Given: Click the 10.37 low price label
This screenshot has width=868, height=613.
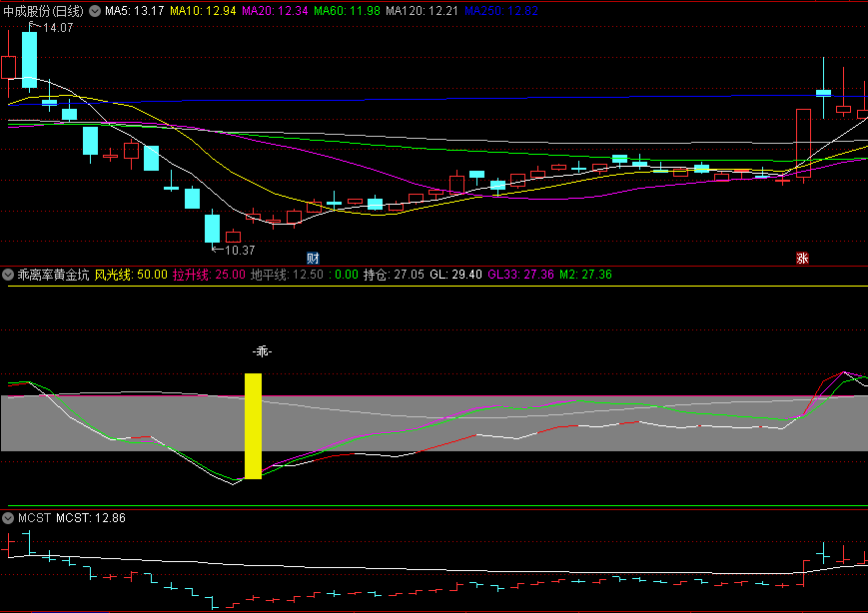Looking at the screenshot, I should point(240,250).
